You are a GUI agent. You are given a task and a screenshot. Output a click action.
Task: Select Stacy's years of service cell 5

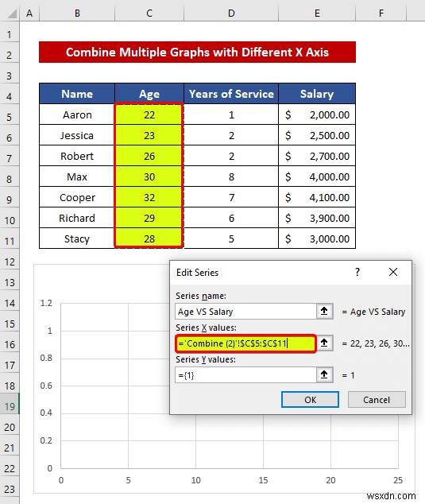(231, 238)
